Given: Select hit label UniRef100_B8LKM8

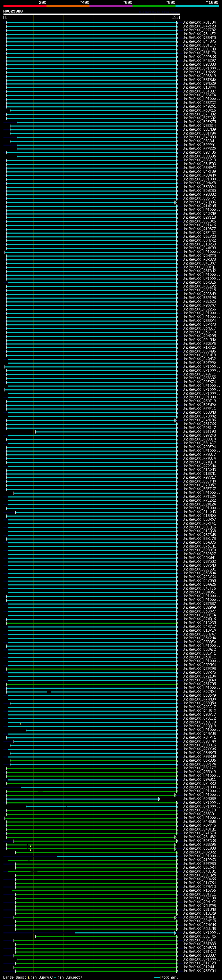Looking at the screenshot, I should click(199, 49).
